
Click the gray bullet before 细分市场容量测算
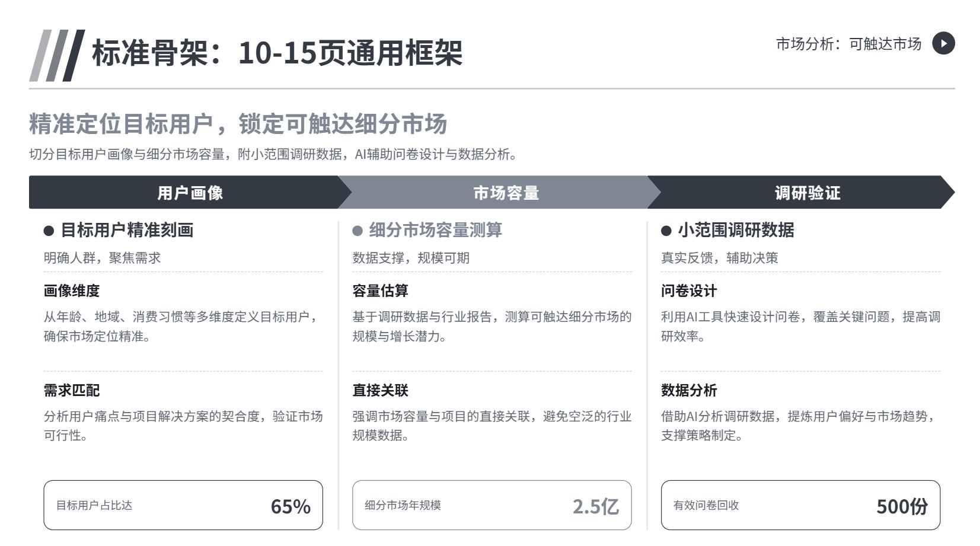tap(357, 231)
